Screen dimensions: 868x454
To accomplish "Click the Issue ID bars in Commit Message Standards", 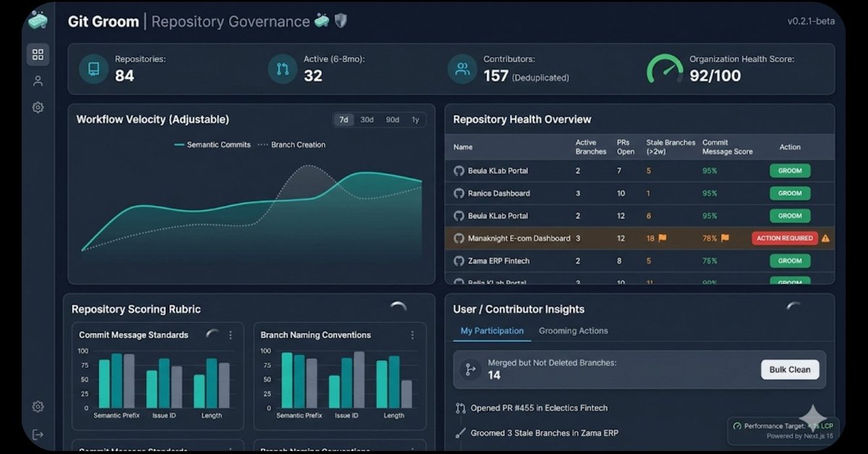I will click(x=164, y=383).
